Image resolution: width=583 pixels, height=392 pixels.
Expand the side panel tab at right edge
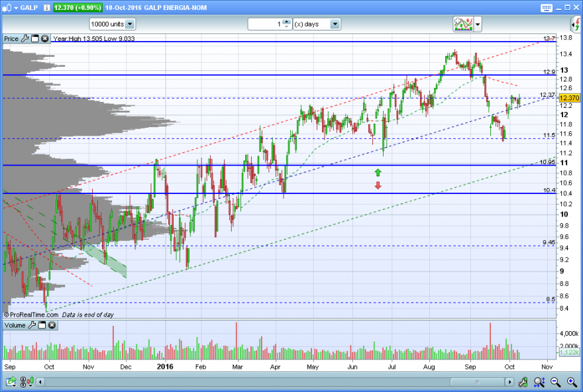576,24
